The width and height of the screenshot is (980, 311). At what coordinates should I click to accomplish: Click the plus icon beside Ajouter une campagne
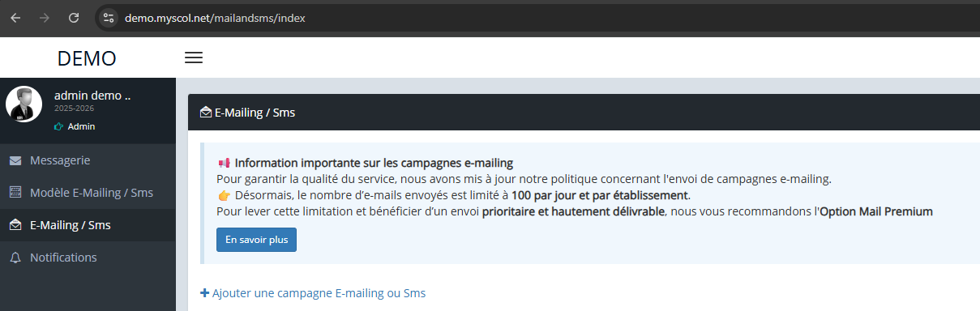pyautogui.click(x=204, y=293)
